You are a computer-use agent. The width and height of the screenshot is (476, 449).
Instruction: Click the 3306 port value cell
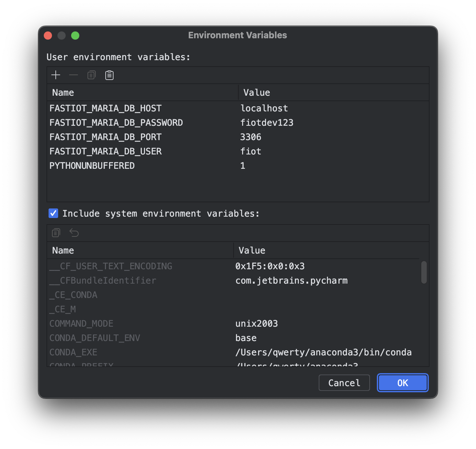click(x=334, y=137)
